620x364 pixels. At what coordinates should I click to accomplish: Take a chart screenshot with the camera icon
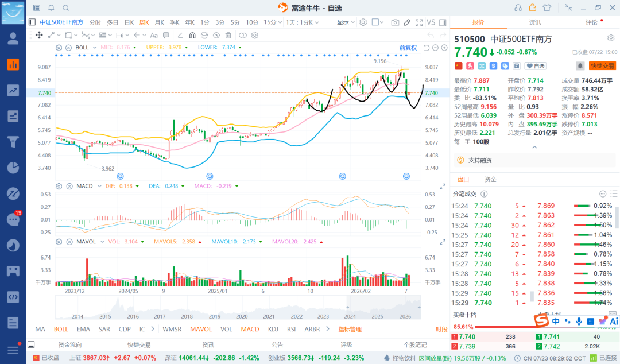coord(394,22)
